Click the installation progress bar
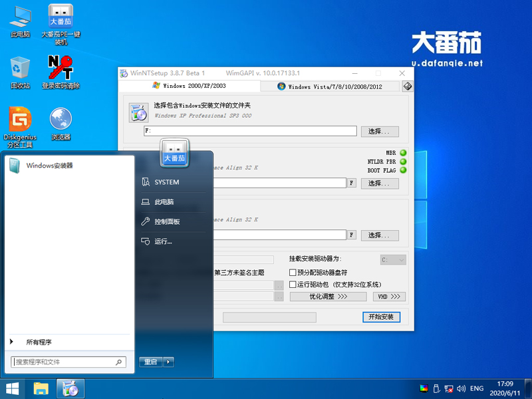 (269, 317)
